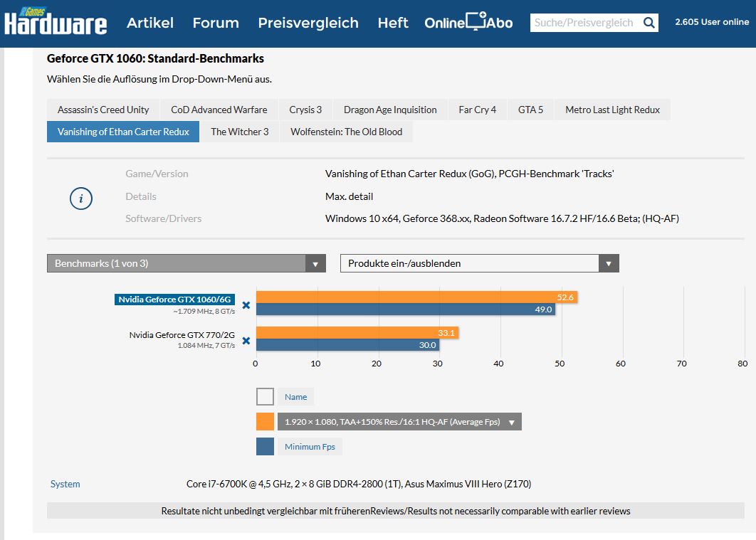The image size is (756, 540).
Task: Open the GTA 5 benchmark tab
Action: (530, 110)
